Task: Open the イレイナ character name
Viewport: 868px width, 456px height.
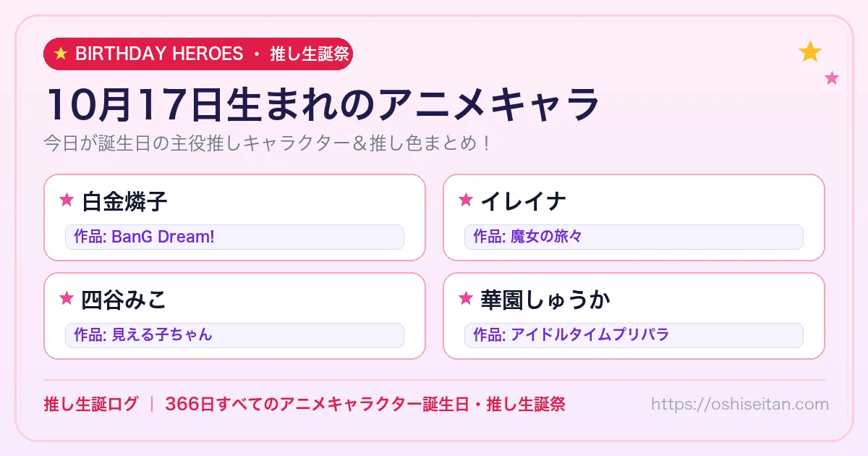Action: (x=523, y=200)
